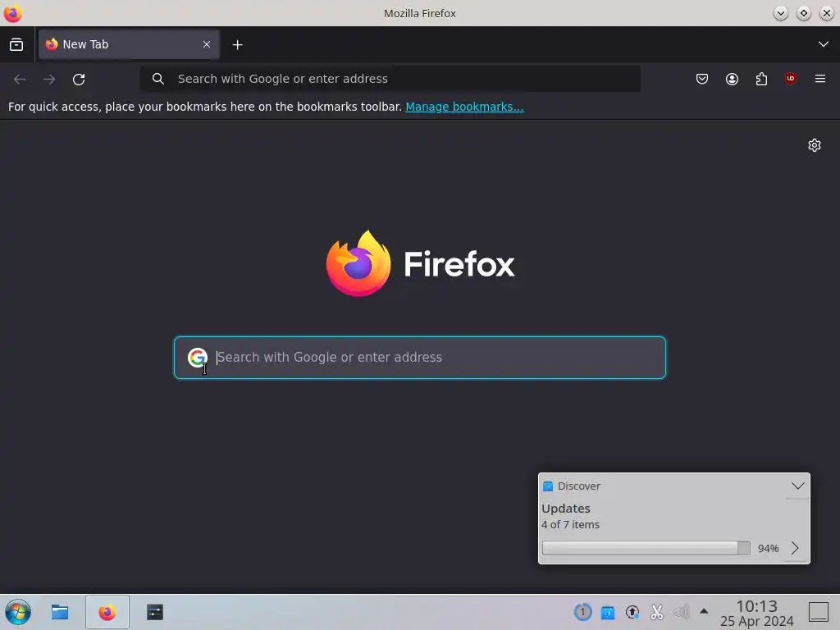
Task: Open the Firefox View icon
Action: click(x=16, y=44)
